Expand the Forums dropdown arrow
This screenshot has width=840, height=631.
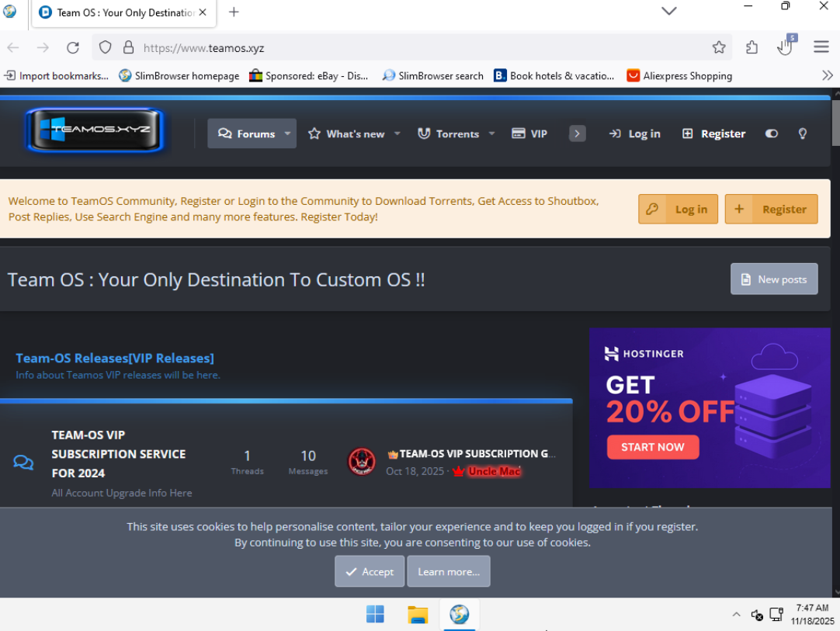click(x=288, y=133)
